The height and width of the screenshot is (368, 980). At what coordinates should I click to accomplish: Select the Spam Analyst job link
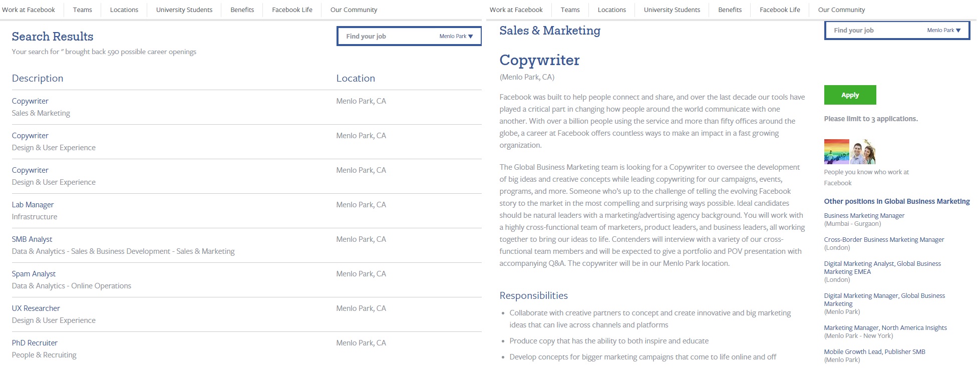point(34,274)
